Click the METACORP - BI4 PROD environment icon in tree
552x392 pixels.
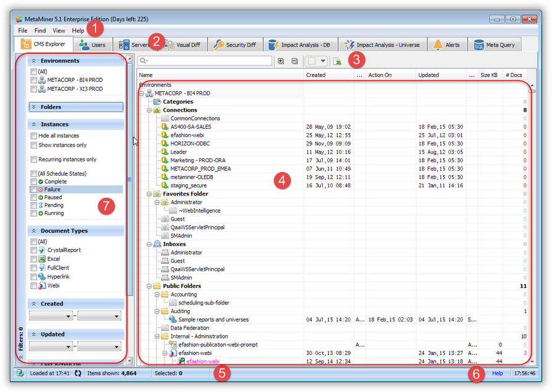click(x=149, y=93)
